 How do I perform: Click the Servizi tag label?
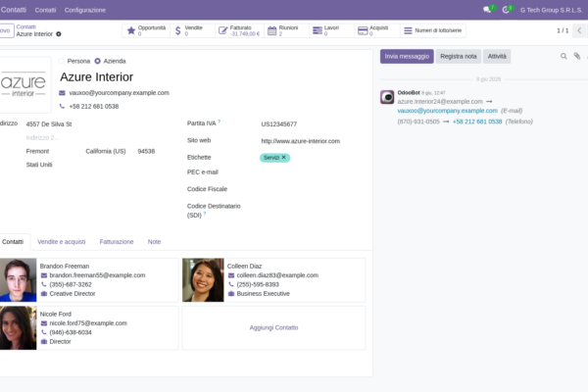coord(271,158)
